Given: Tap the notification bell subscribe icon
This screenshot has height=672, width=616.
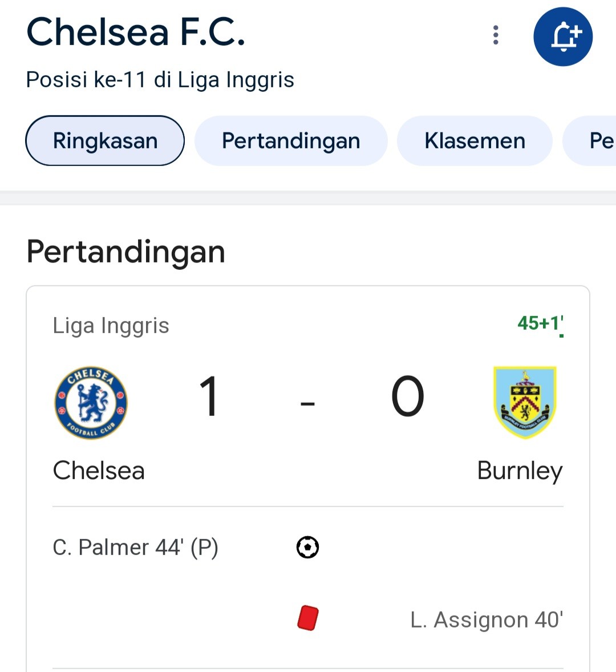Looking at the screenshot, I should (563, 37).
